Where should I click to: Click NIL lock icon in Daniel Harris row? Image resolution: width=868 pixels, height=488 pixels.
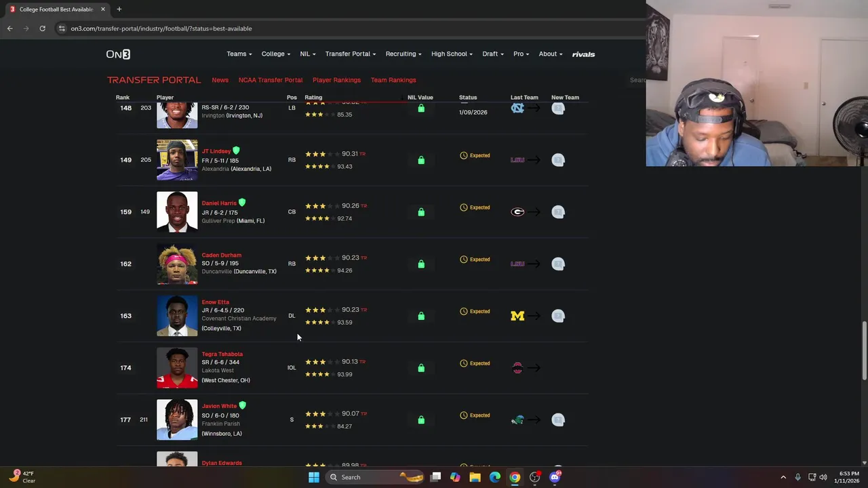point(421,212)
